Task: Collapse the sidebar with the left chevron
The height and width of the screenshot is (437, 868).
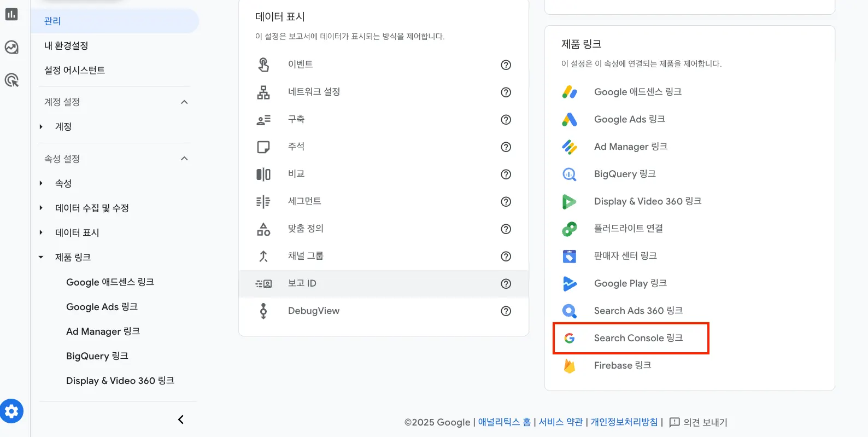Action: pos(181,419)
